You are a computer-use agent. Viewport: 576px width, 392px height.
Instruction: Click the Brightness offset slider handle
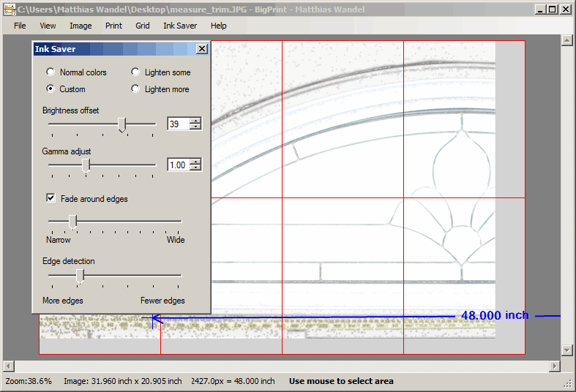click(x=122, y=125)
